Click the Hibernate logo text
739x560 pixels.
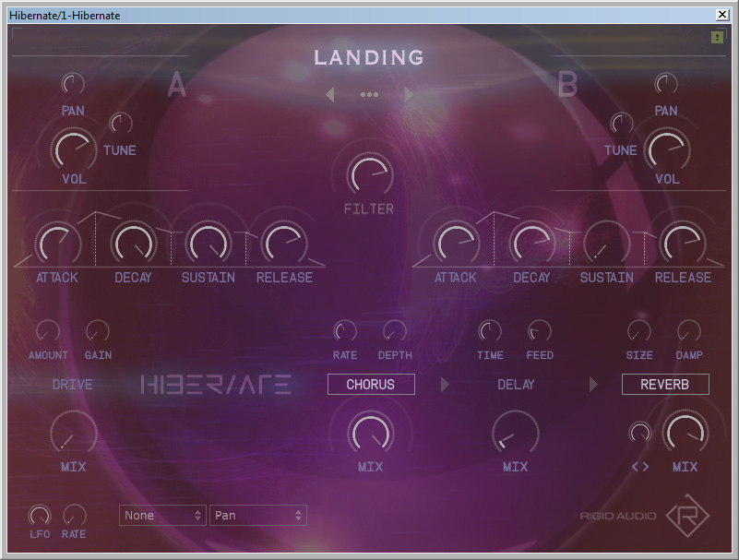tap(216, 385)
